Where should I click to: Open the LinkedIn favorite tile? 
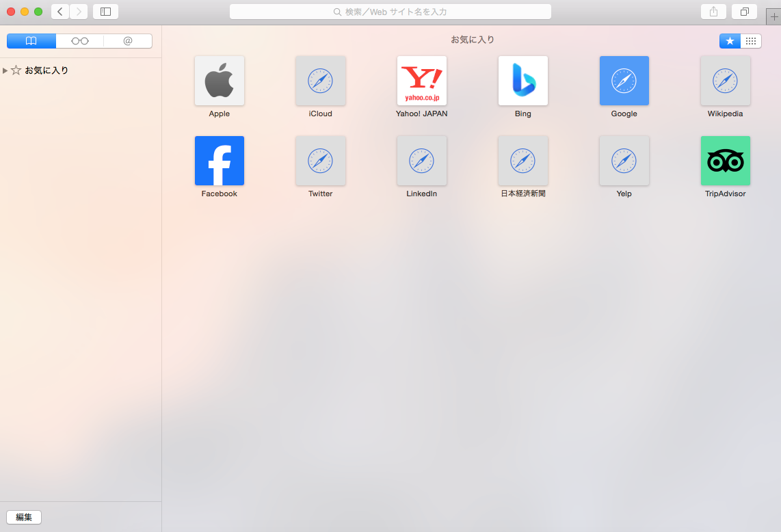(421, 161)
